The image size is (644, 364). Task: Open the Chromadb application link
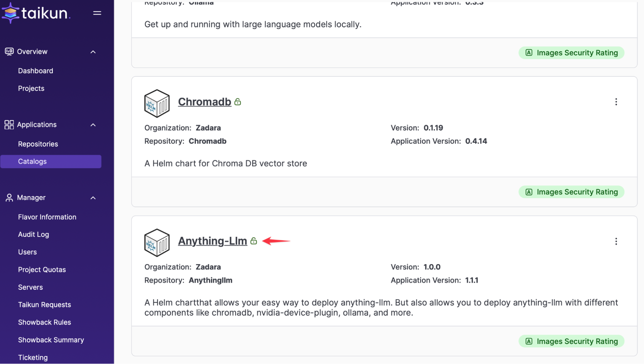click(x=205, y=102)
